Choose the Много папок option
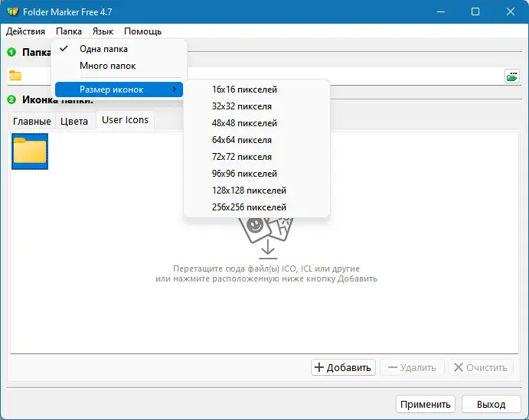This screenshot has height=420, width=529. point(119,66)
